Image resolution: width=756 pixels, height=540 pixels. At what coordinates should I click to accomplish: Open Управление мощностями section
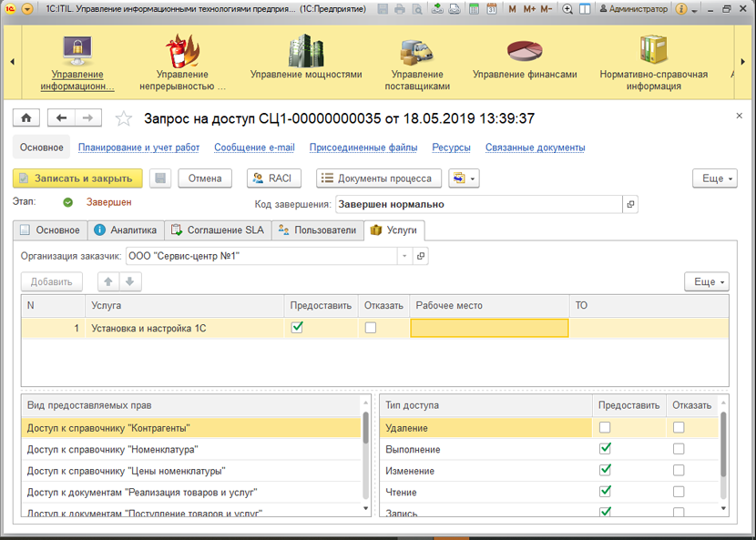[x=306, y=62]
